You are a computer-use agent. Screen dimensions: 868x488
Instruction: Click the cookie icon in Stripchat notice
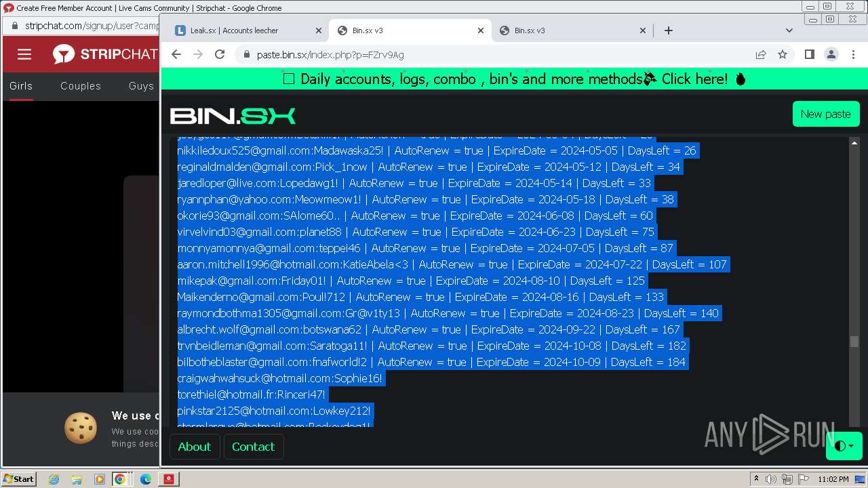81,428
